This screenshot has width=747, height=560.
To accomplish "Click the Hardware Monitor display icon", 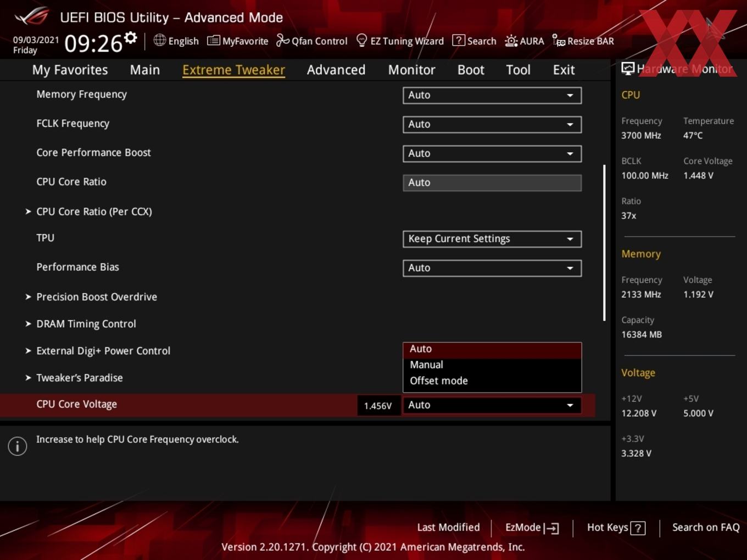I will tap(628, 69).
